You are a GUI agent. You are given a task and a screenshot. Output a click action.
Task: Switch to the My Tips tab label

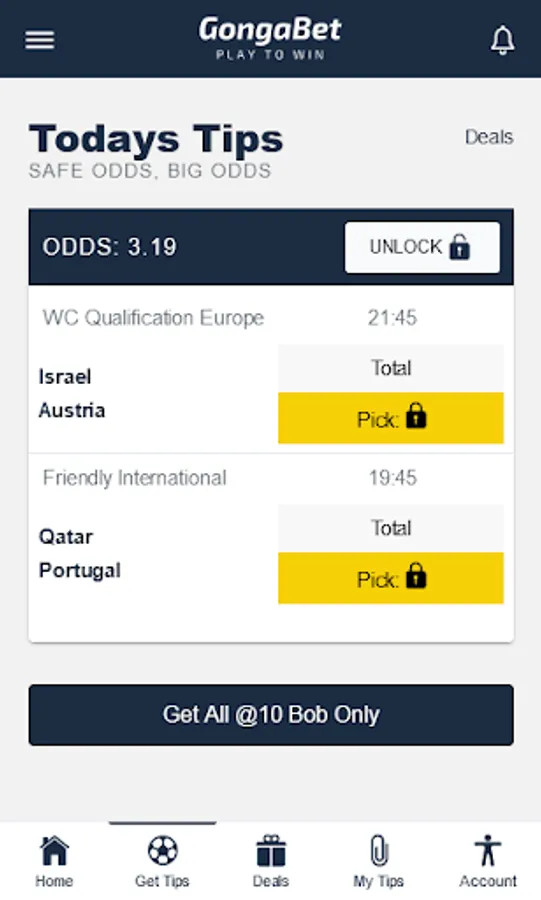click(x=379, y=881)
